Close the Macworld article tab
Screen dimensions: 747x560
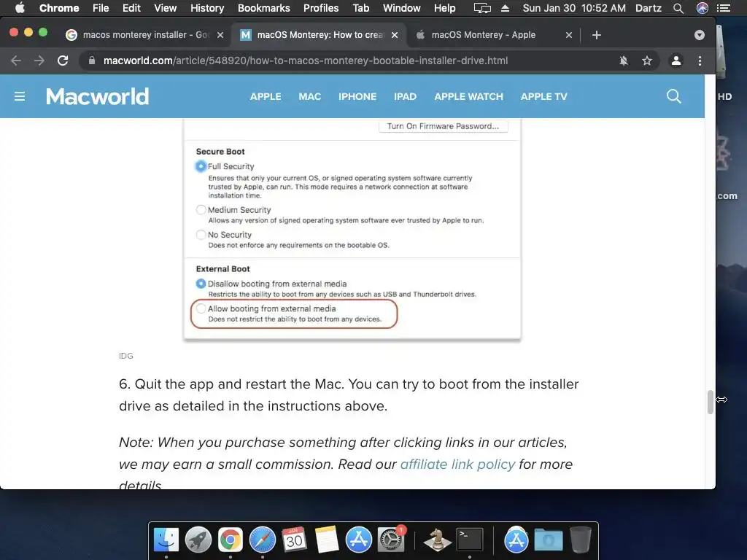(x=395, y=35)
